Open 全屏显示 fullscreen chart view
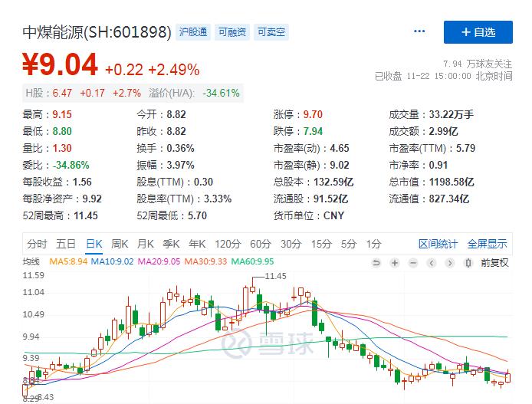532x404 pixels. point(488,244)
